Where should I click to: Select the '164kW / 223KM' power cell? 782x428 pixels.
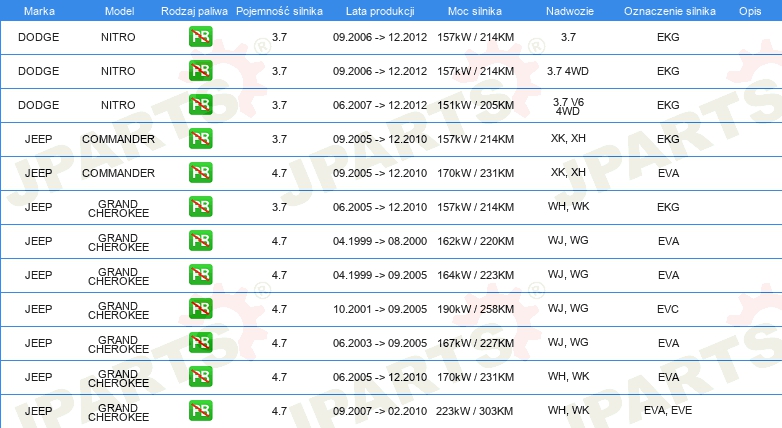click(x=475, y=275)
